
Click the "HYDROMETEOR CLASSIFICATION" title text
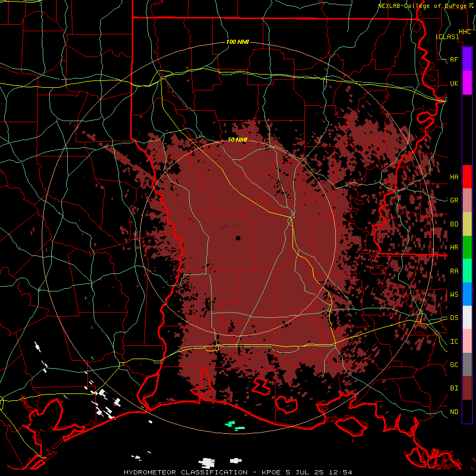186,472
